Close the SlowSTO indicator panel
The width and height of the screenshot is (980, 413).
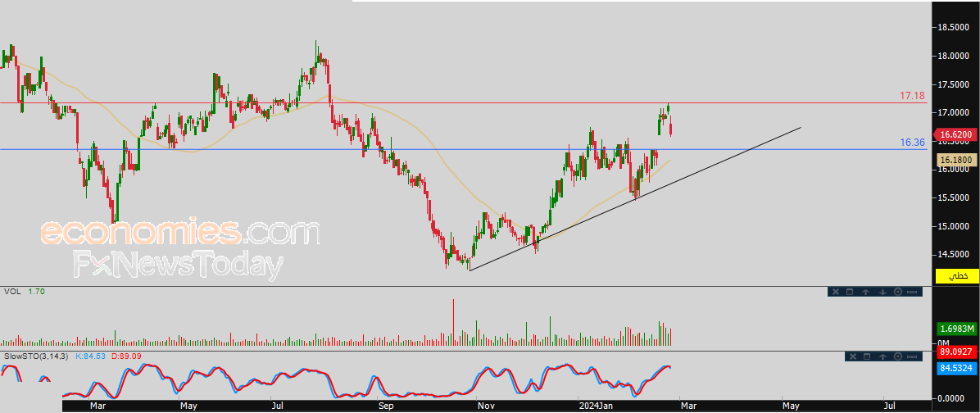[x=853, y=356]
